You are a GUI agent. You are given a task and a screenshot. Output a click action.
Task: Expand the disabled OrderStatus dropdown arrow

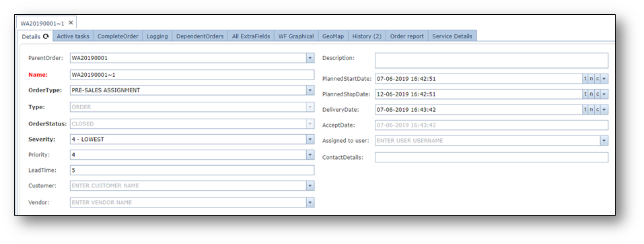(310, 123)
